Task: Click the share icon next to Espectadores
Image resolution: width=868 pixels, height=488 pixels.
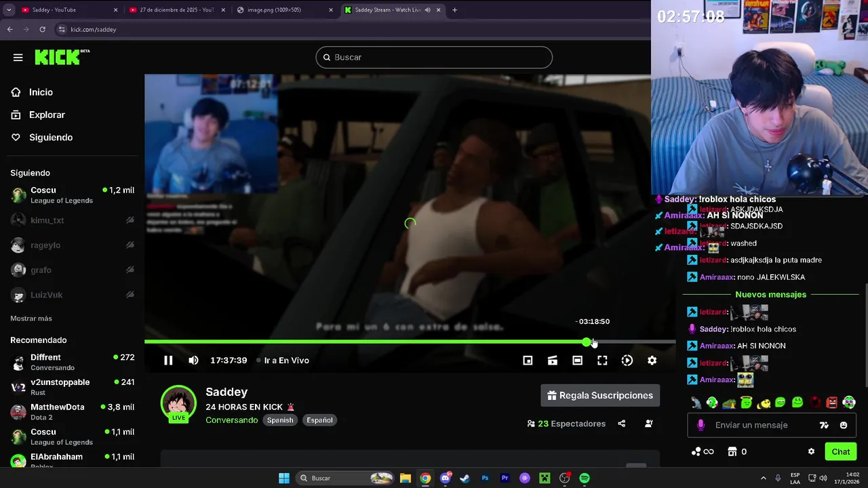Action: tap(621, 424)
